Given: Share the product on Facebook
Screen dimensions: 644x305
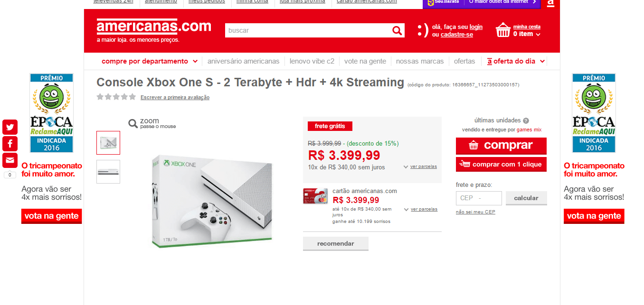Looking at the screenshot, I should (x=10, y=144).
